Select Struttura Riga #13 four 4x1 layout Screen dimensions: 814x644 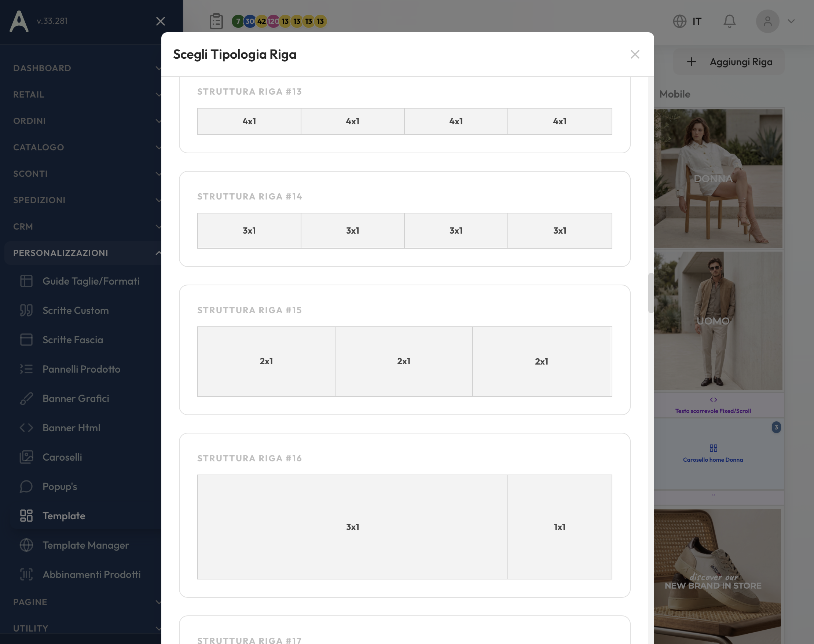click(x=404, y=121)
